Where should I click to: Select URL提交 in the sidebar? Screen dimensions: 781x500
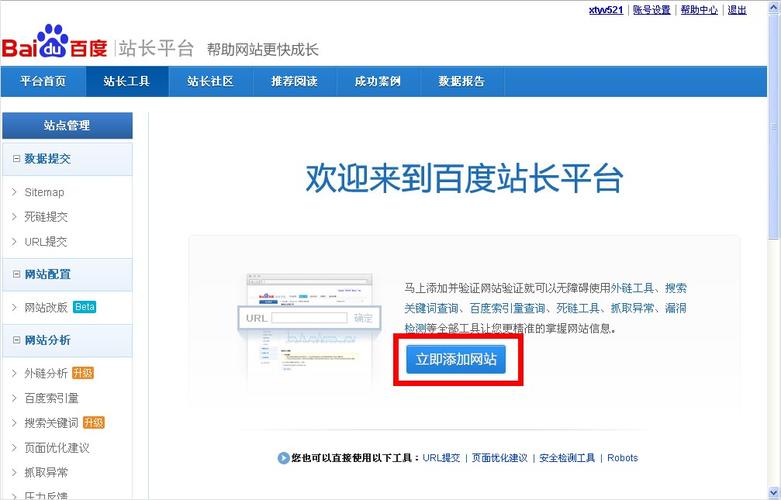pos(46,242)
